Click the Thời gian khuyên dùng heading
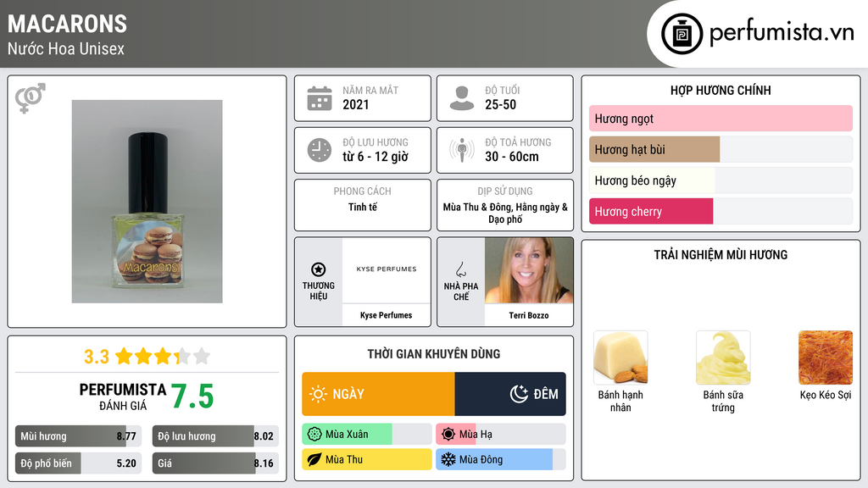The image size is (868, 488). click(434, 354)
